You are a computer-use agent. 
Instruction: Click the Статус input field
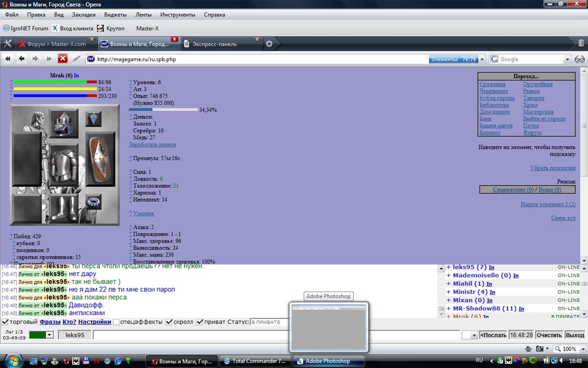[x=269, y=322]
